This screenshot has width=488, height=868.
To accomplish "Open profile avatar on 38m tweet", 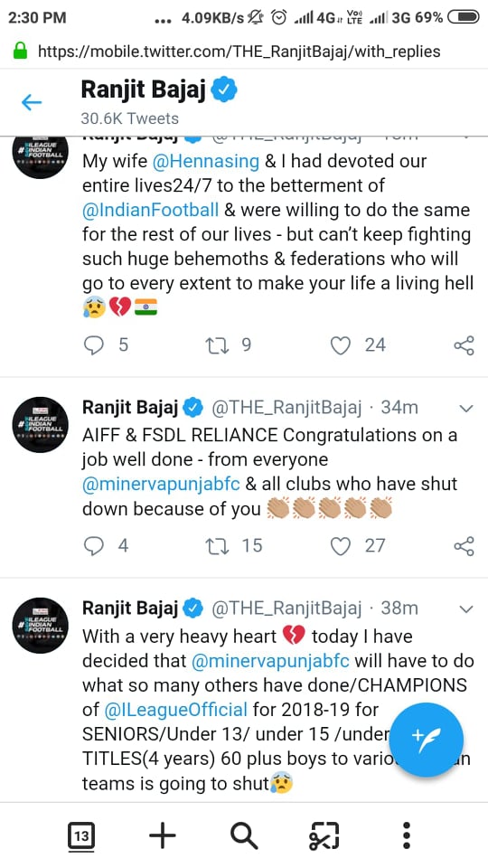I will click(41, 626).
